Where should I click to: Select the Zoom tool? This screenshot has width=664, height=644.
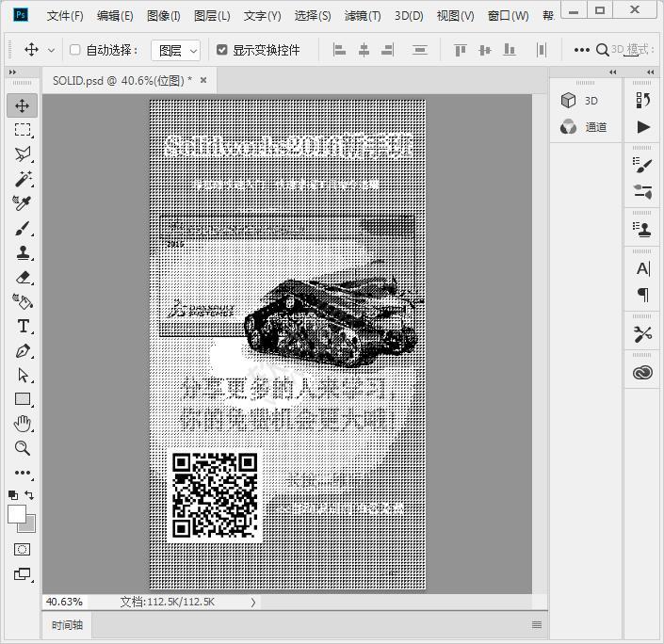pyautogui.click(x=23, y=448)
